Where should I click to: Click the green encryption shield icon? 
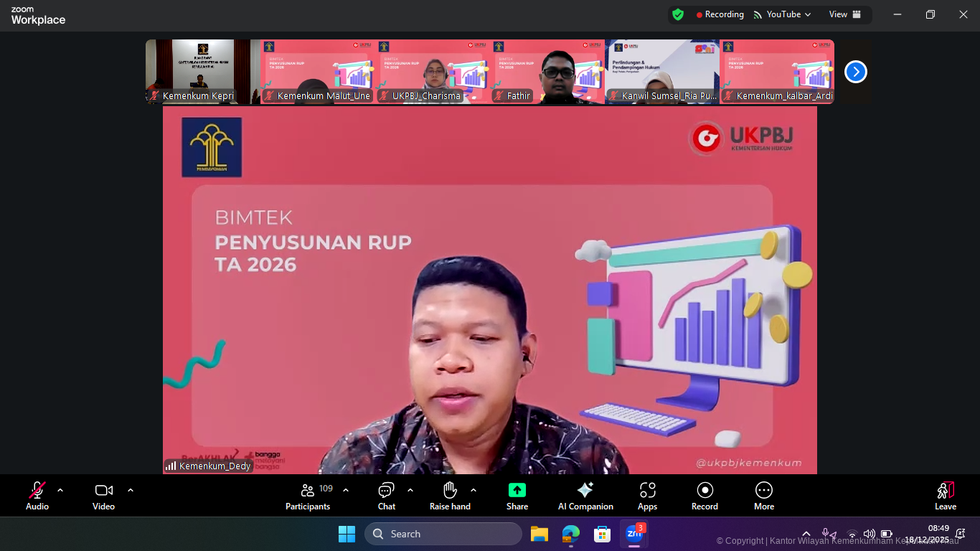(x=678, y=14)
